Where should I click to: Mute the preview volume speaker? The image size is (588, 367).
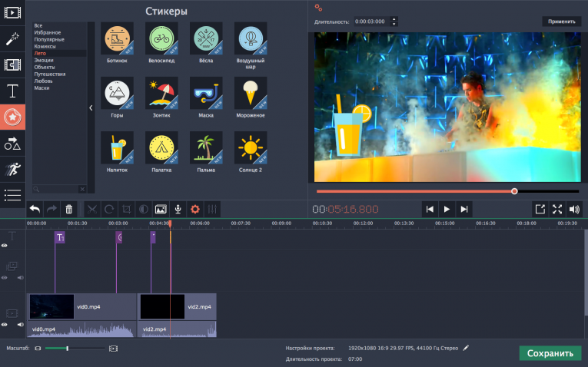pos(574,209)
